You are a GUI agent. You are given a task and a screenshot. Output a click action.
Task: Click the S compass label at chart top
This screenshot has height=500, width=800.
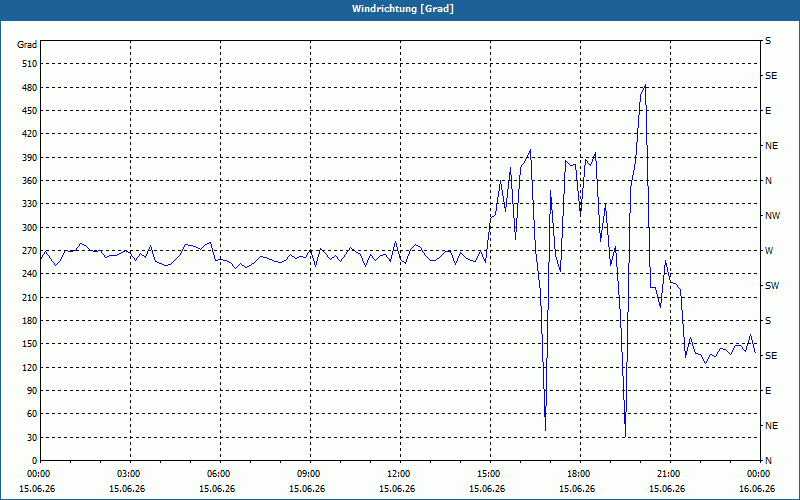[x=768, y=41]
